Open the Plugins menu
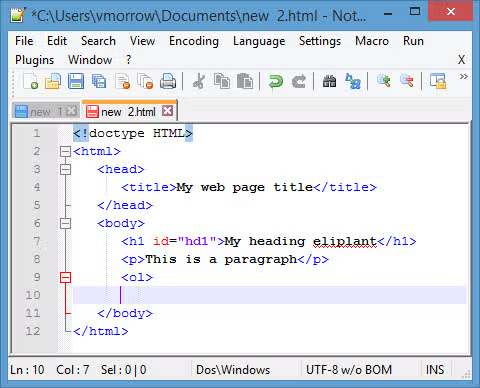480x388 pixels. click(34, 60)
